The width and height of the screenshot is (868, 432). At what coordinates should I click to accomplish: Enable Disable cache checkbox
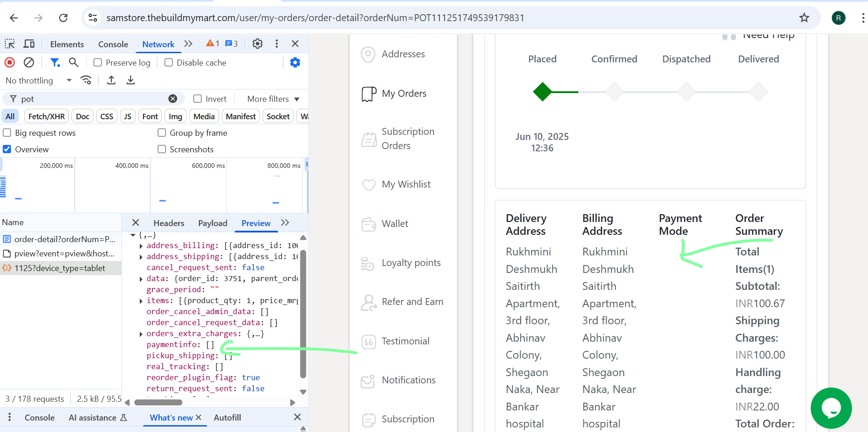169,62
